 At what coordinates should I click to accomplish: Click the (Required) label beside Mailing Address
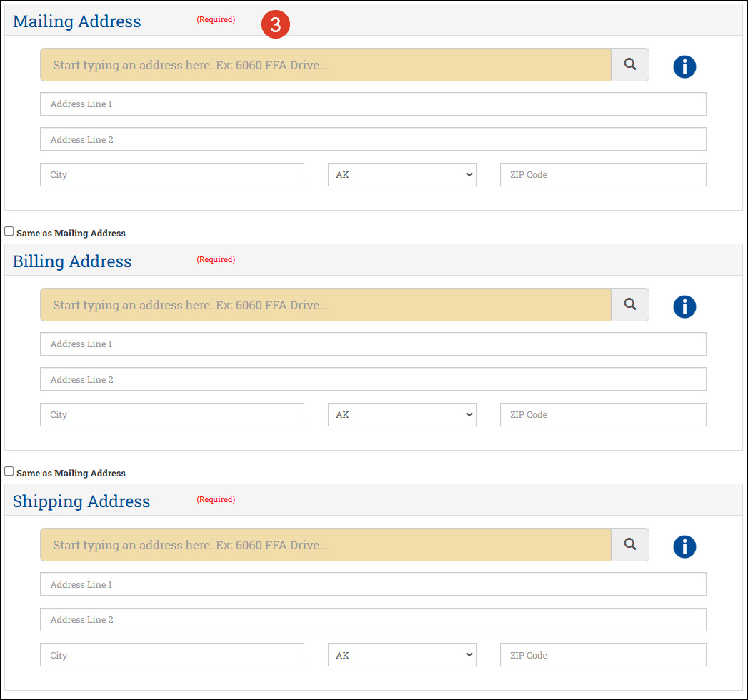[x=216, y=19]
